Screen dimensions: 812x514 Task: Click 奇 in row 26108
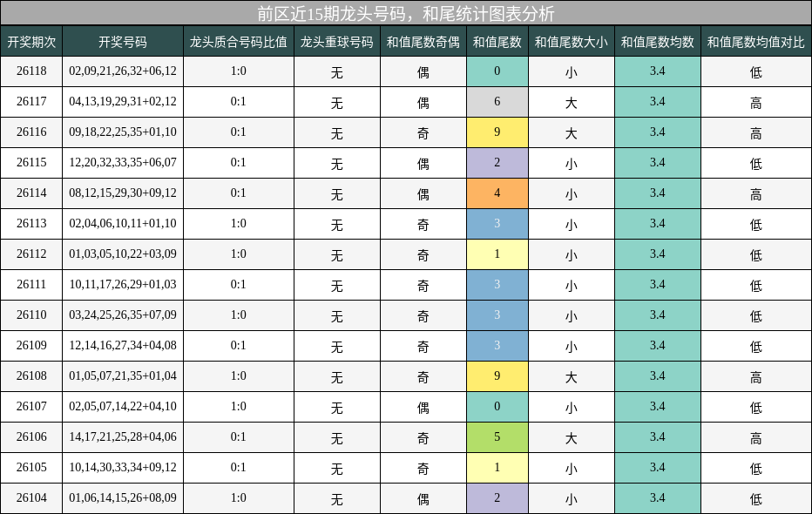pyautogui.click(x=423, y=377)
